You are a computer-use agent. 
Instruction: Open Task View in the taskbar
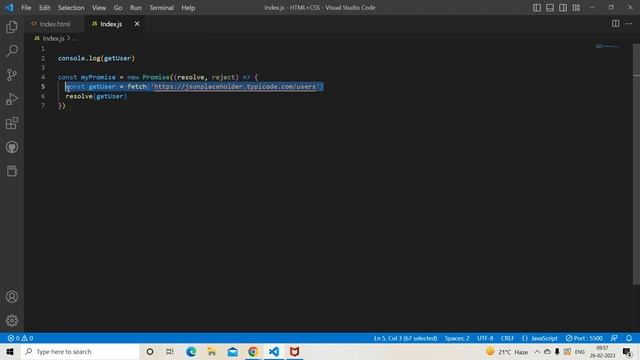point(170,351)
